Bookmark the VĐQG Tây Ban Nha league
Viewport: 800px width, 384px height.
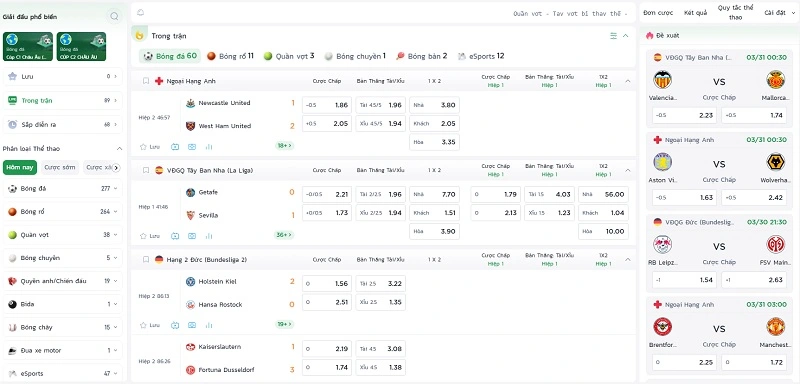point(146,170)
